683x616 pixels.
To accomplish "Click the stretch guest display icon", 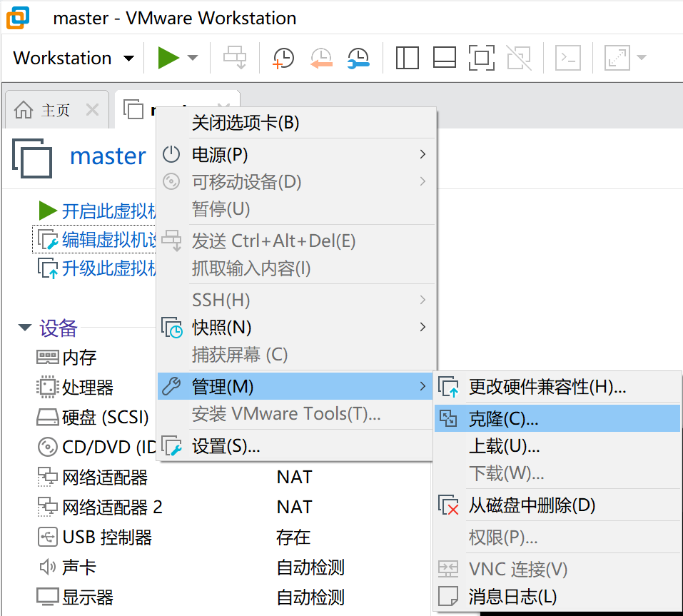I will pos(617,58).
